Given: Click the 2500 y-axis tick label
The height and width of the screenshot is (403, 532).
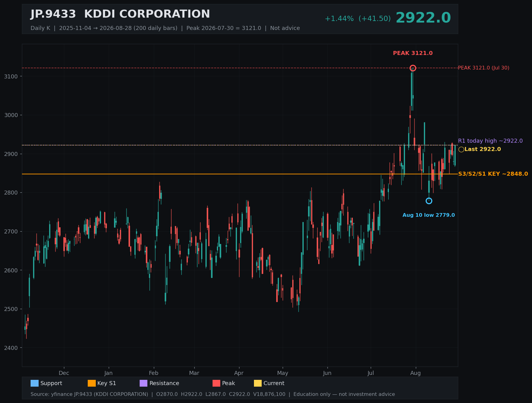Looking at the screenshot, I should click(x=11, y=309).
